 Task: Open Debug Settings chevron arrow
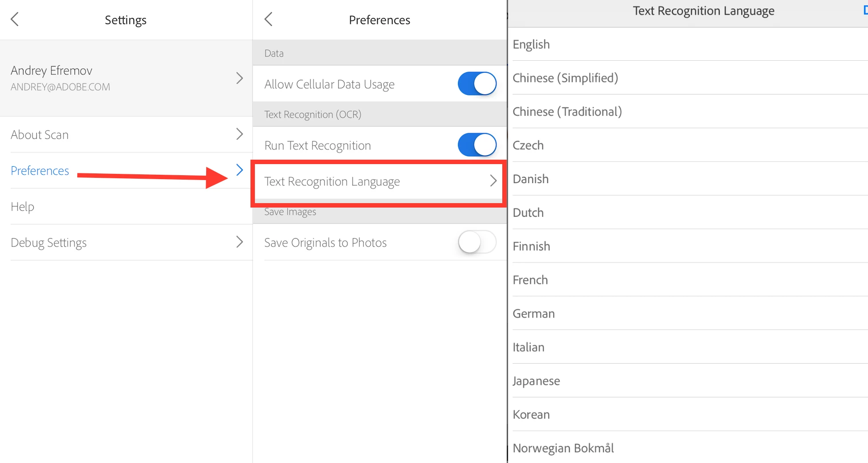(x=239, y=242)
